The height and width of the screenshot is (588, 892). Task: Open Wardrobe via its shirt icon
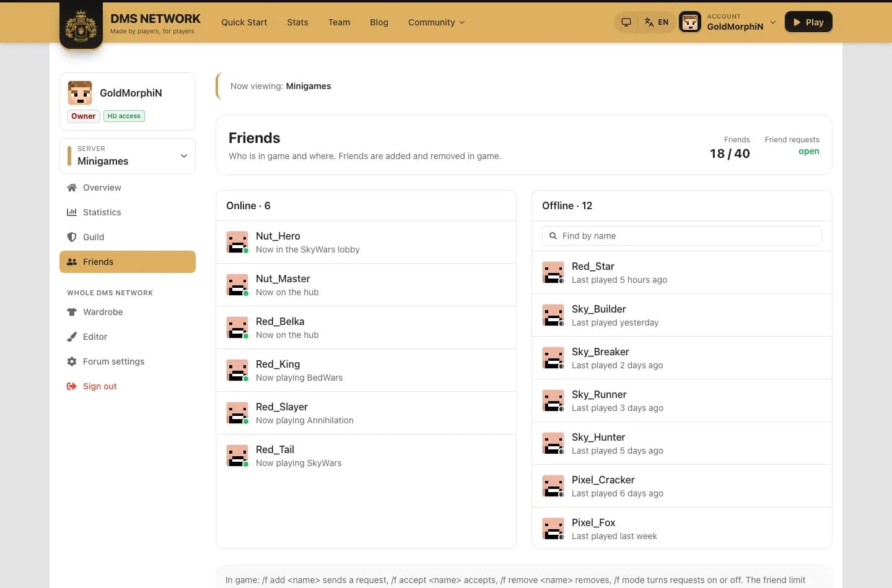pyautogui.click(x=72, y=312)
